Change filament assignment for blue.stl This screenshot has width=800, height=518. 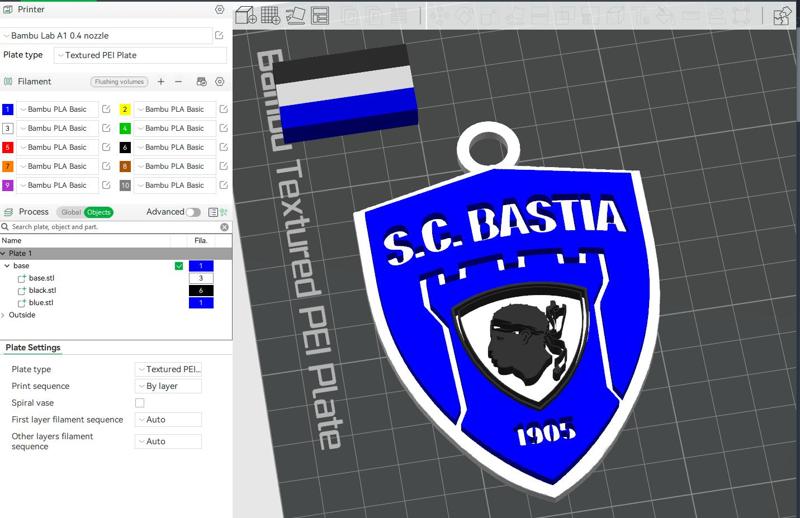tap(201, 303)
